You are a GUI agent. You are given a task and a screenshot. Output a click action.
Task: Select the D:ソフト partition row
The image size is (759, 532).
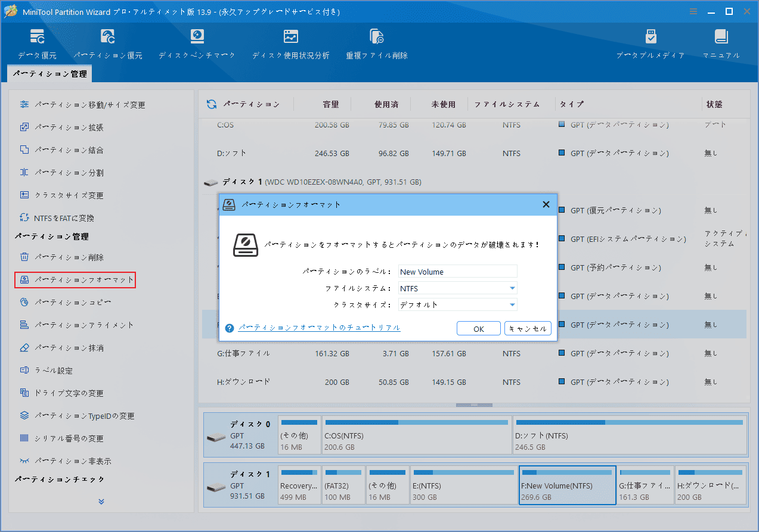pyautogui.click(x=474, y=153)
